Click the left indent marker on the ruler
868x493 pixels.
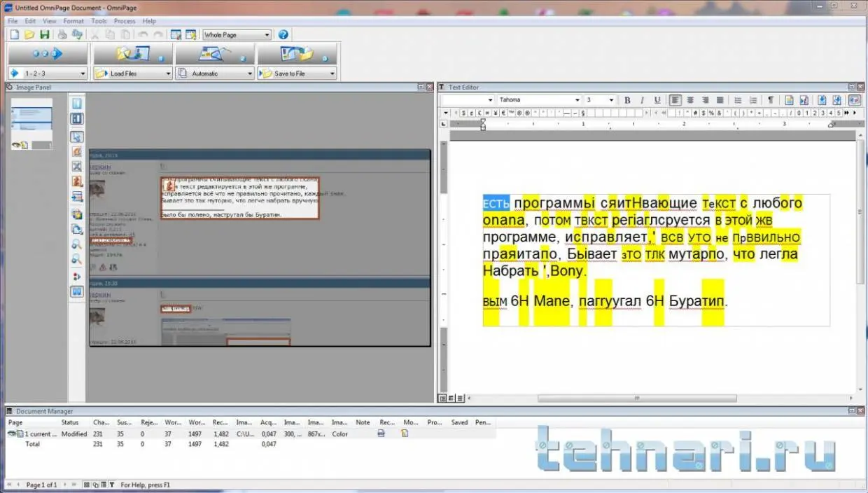[483, 125]
